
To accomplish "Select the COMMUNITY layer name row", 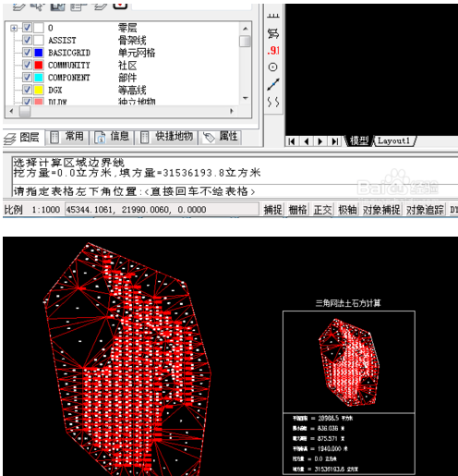I will (x=69, y=66).
